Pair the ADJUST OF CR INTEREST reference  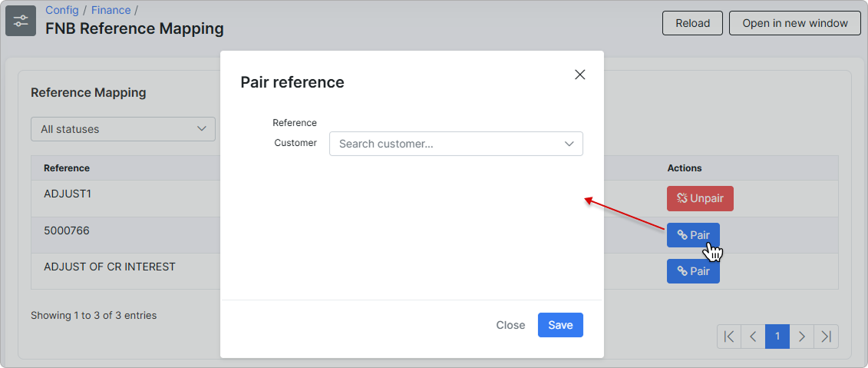pos(693,271)
